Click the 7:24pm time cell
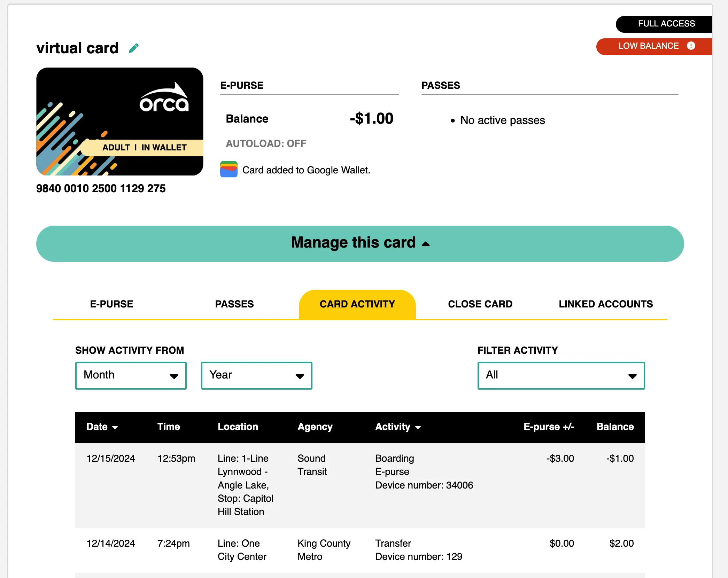This screenshot has height=578, width=728. pyautogui.click(x=173, y=544)
